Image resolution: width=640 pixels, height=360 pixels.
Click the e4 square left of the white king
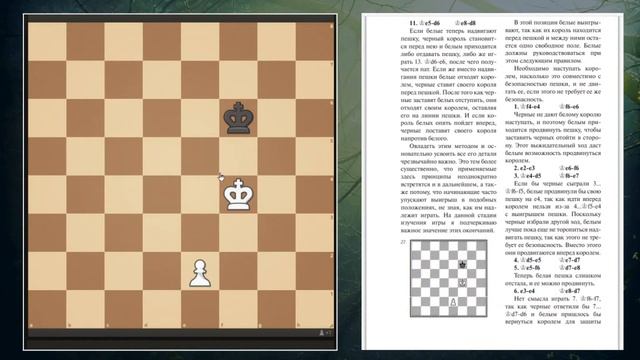[x=200, y=195]
